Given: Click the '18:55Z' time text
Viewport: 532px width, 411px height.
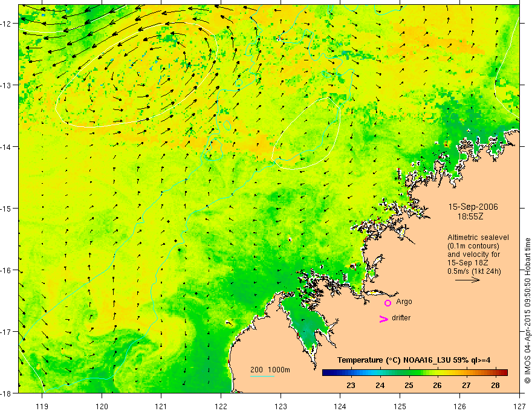Looking at the screenshot, I should pos(470,216).
